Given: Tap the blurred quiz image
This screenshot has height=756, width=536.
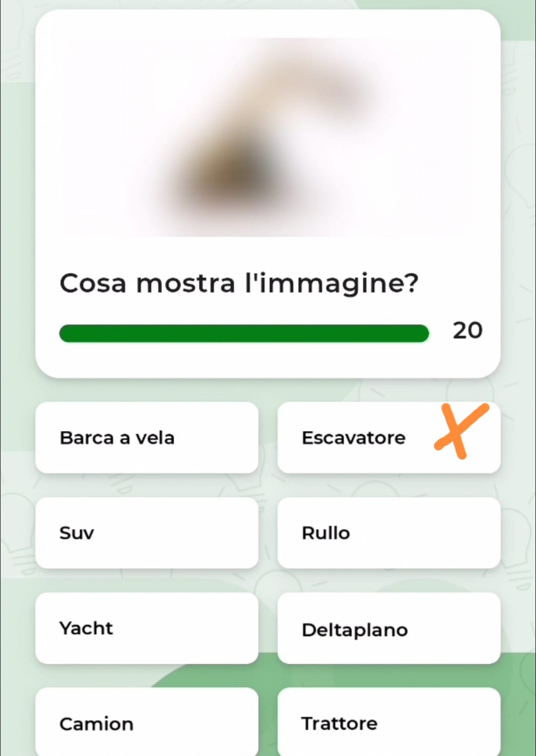Looking at the screenshot, I should [268, 138].
